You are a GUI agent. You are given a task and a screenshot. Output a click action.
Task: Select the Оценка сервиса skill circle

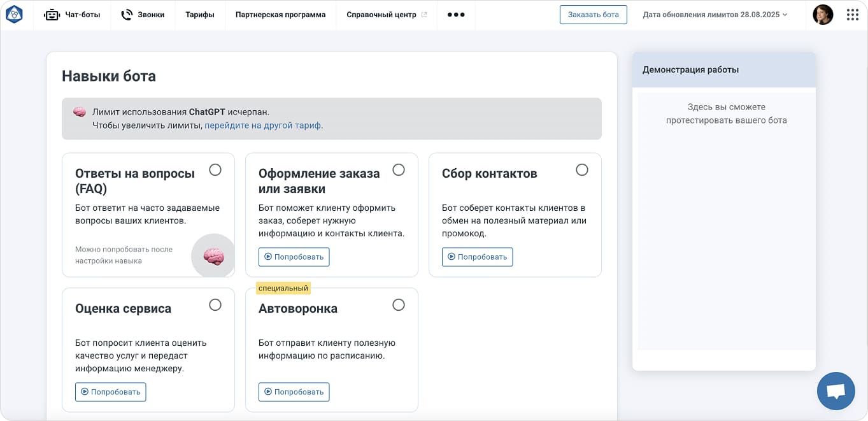pyautogui.click(x=215, y=304)
